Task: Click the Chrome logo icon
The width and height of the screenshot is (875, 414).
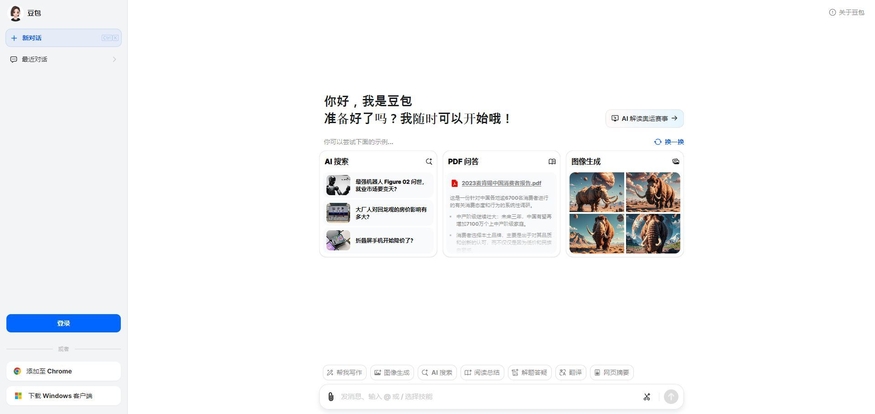Action: point(18,371)
